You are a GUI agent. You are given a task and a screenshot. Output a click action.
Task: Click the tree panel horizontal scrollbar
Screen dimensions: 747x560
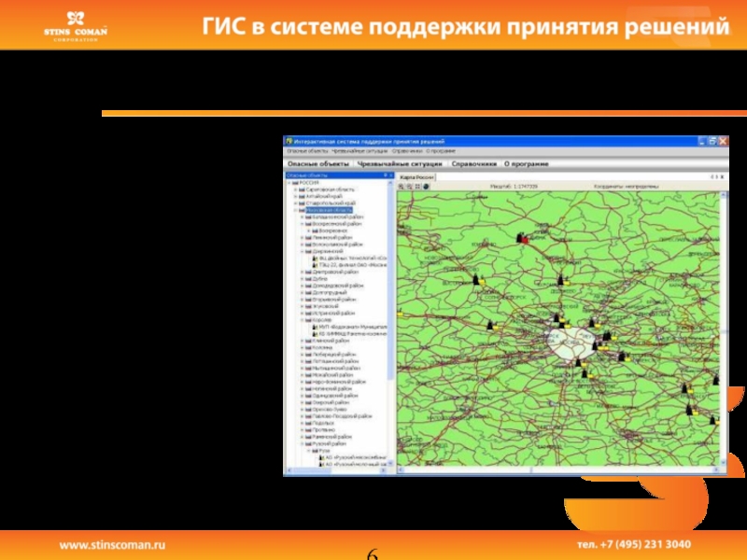click(336, 470)
